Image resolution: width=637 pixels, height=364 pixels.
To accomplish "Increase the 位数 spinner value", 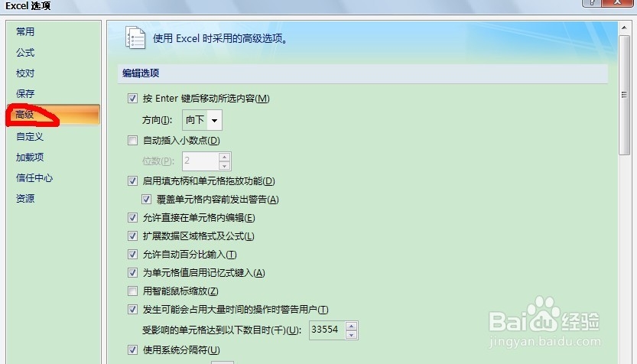I will 225,157.
